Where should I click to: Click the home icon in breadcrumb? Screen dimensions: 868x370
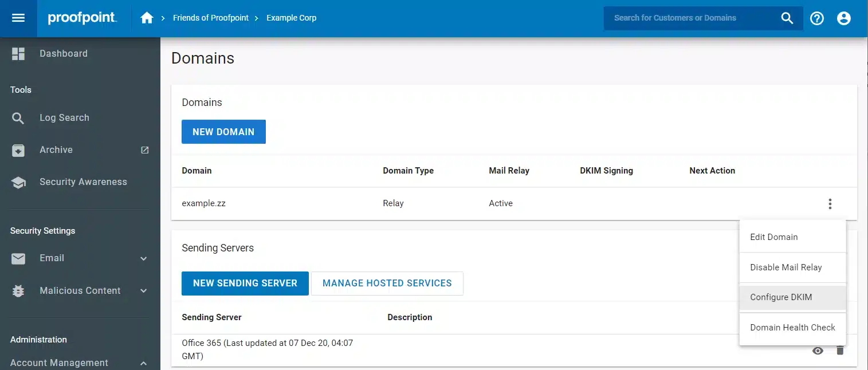(x=147, y=18)
